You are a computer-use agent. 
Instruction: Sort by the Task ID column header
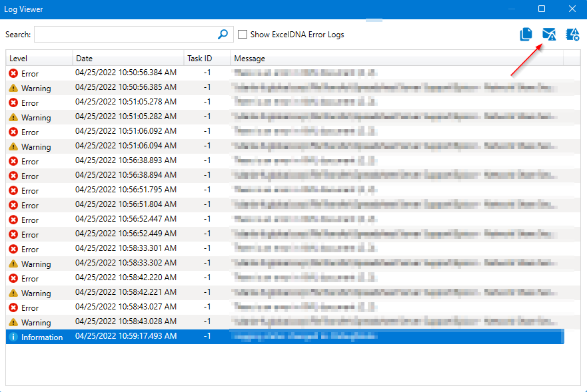click(x=207, y=59)
